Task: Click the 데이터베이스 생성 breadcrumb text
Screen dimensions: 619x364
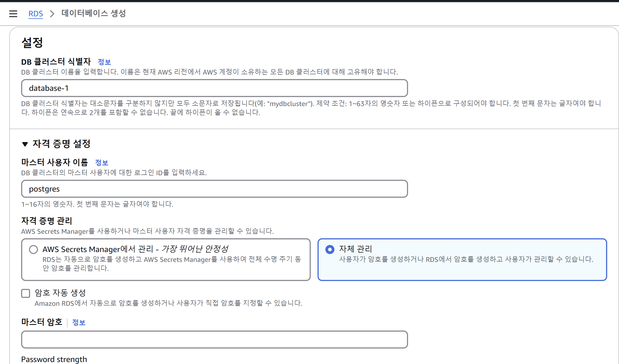Action: click(x=94, y=13)
